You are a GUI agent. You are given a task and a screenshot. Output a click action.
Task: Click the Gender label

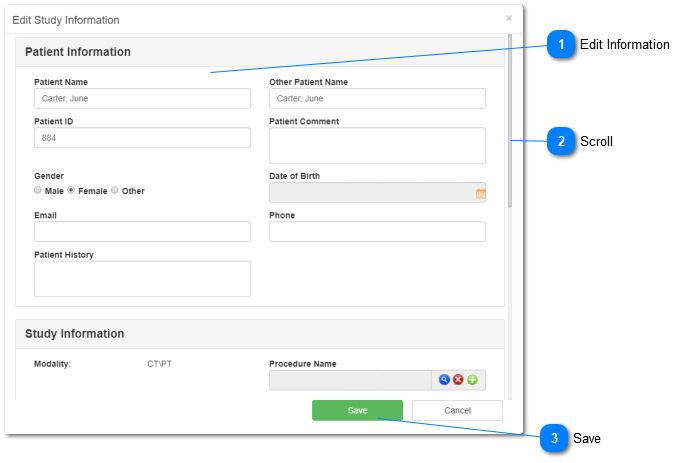pos(49,176)
